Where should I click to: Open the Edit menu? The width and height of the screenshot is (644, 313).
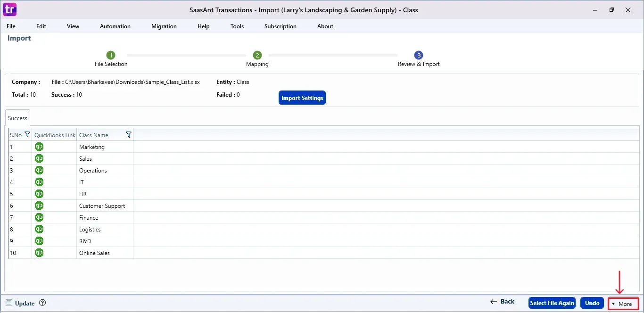(41, 26)
